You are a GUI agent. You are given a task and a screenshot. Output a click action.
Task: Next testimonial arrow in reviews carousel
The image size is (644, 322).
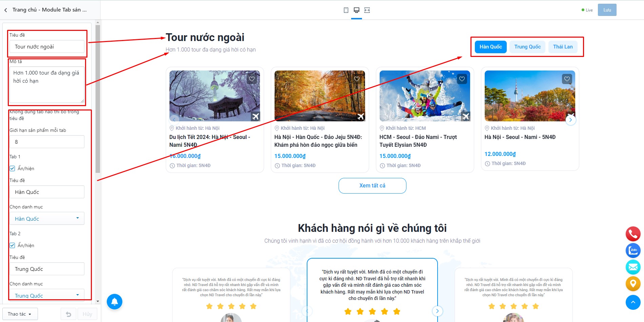(438, 311)
